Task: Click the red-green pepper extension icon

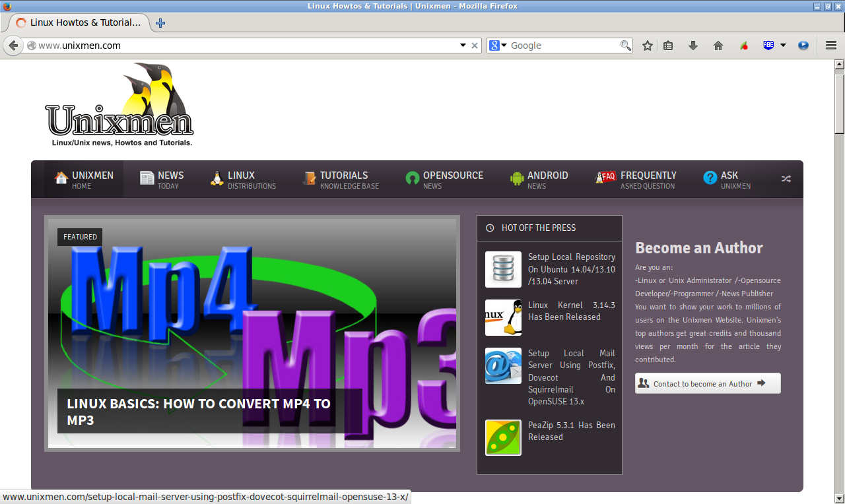Action: (744, 46)
